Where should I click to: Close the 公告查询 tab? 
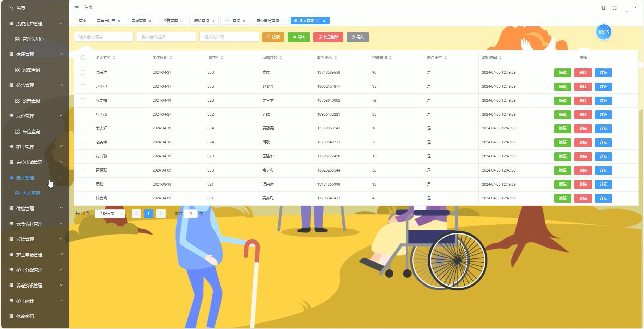point(181,21)
